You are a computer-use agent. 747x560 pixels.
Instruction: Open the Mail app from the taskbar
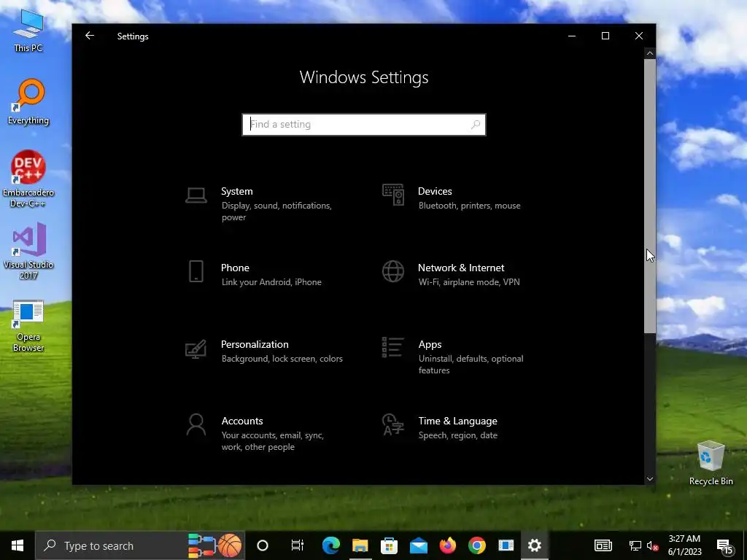click(x=418, y=545)
